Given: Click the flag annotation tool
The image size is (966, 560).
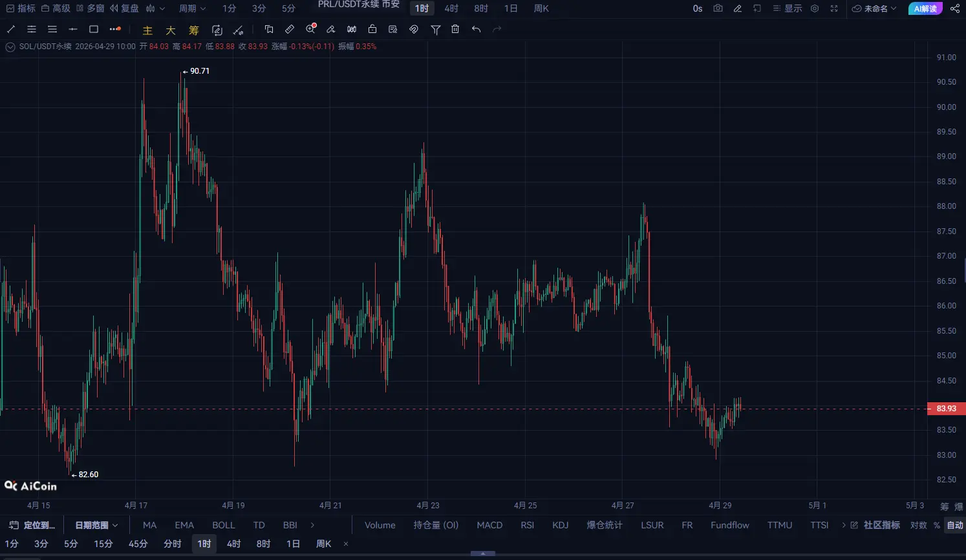Looking at the screenshot, I should (x=269, y=29).
